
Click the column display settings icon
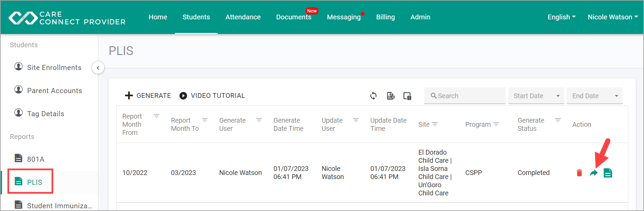click(407, 96)
